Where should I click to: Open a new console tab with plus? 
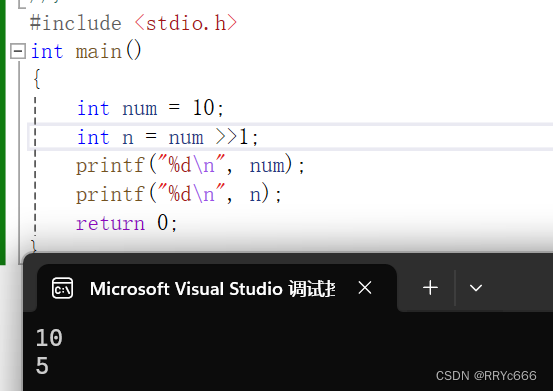point(430,288)
